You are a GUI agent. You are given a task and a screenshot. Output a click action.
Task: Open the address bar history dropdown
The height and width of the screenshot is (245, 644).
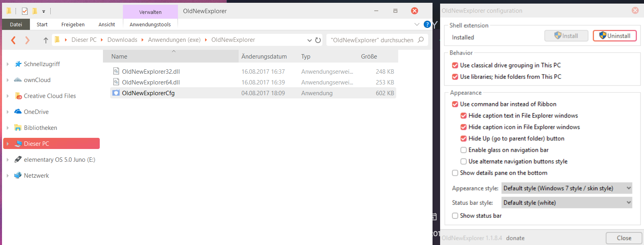(x=310, y=40)
